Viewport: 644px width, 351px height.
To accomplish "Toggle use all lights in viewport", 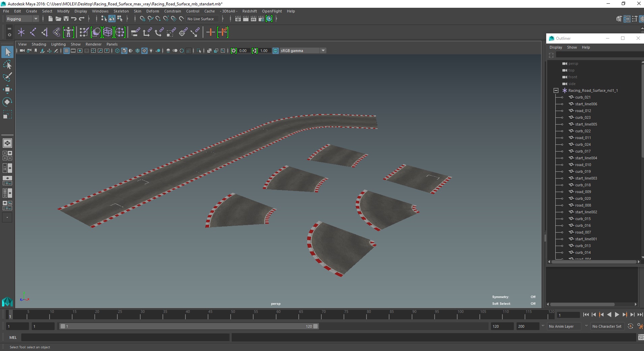I will point(151,51).
